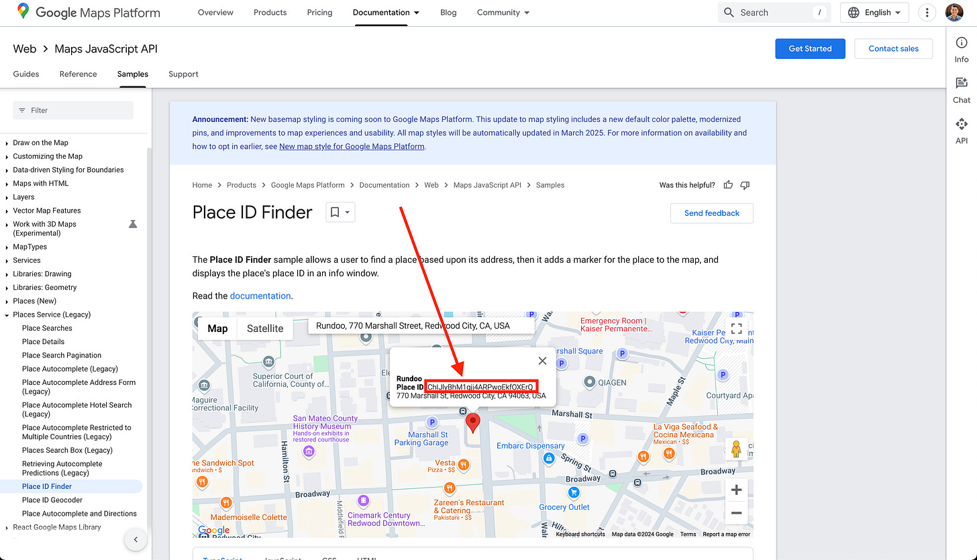Click the Cinemark Century theater marker
The height and width of the screenshot is (560, 977).
pyautogui.click(x=363, y=500)
